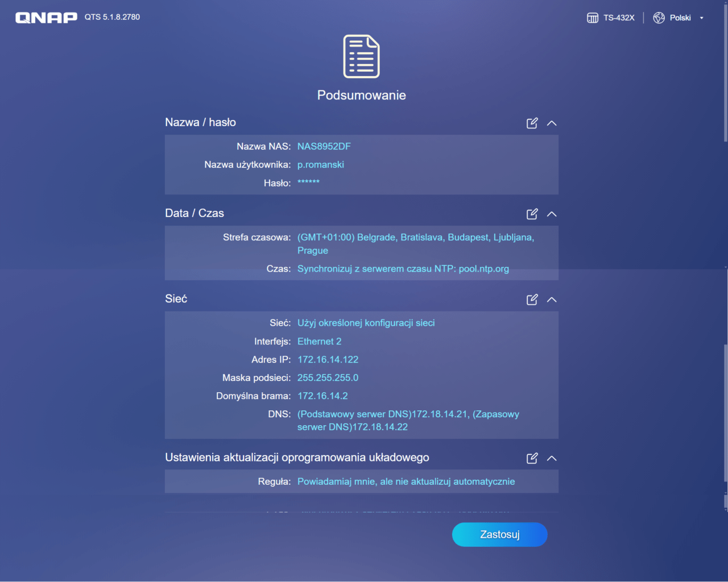Click the Użyj określonej konfiguracji sieci value
This screenshot has height=582, width=728.
366,323
